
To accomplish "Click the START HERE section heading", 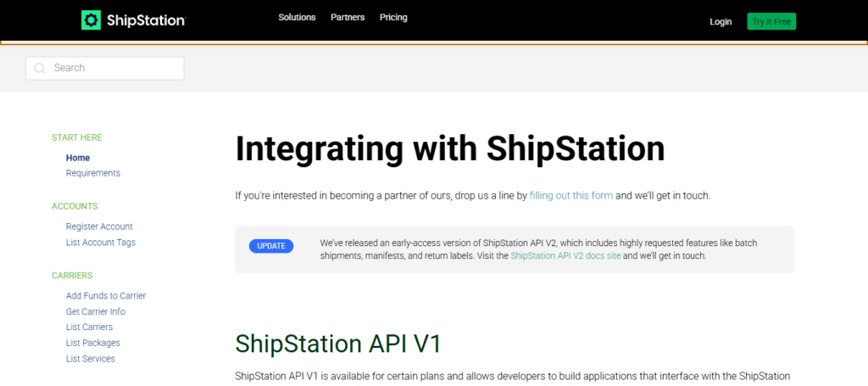I will pos(77,137).
